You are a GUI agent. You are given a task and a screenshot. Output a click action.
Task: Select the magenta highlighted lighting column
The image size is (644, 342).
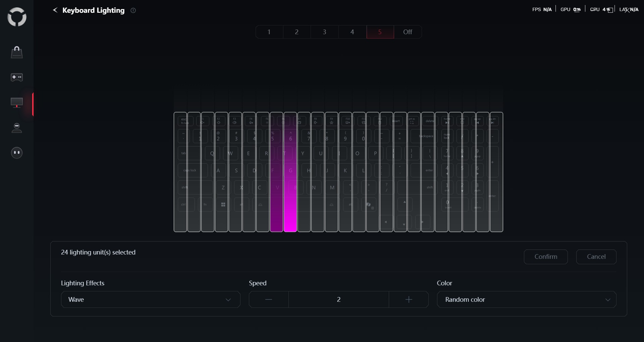[x=290, y=172]
